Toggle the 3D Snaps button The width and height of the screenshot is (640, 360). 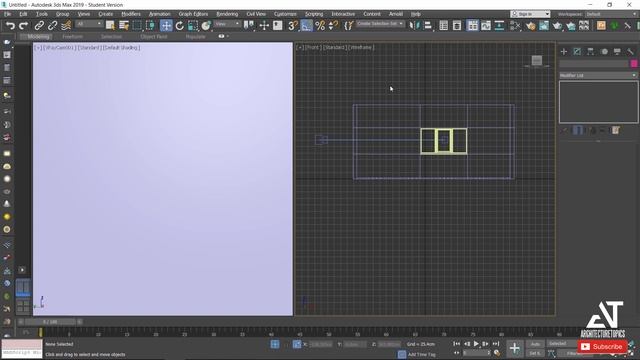tap(293, 26)
